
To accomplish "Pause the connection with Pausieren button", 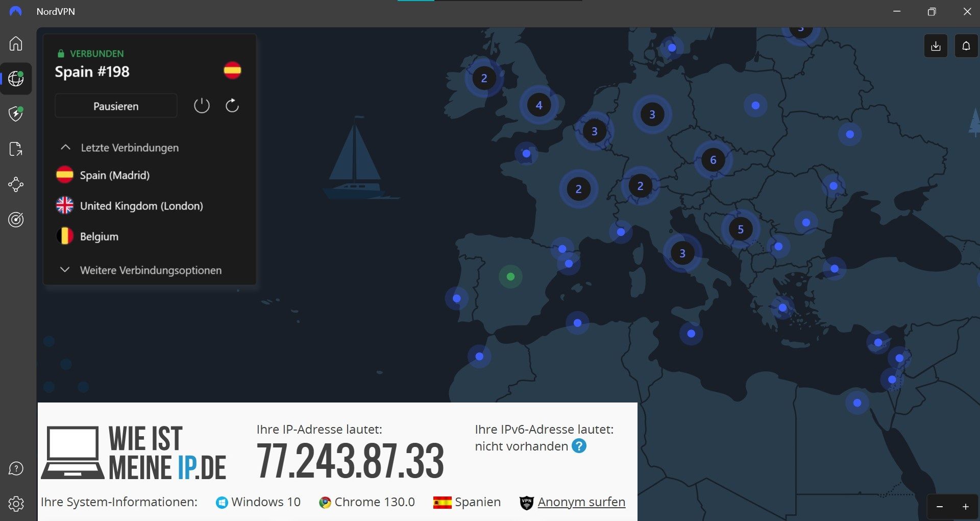I will (116, 106).
